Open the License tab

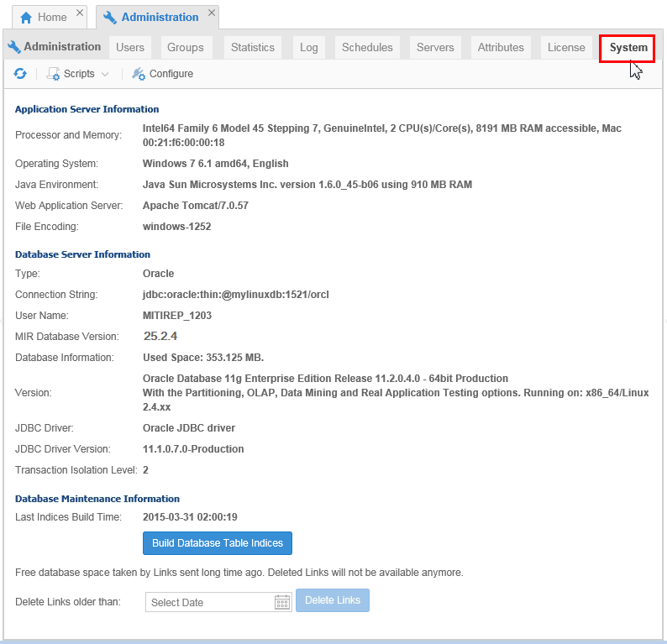pyautogui.click(x=566, y=47)
